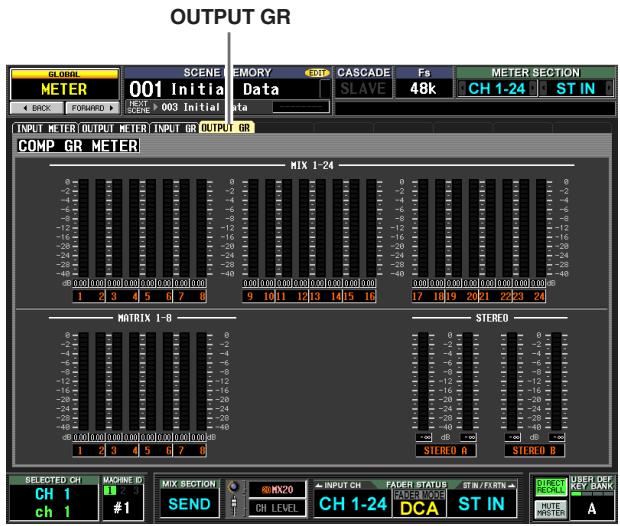Click the MX20 encoder assignment field
The width and height of the screenshot is (620, 526).
[x=277, y=490]
